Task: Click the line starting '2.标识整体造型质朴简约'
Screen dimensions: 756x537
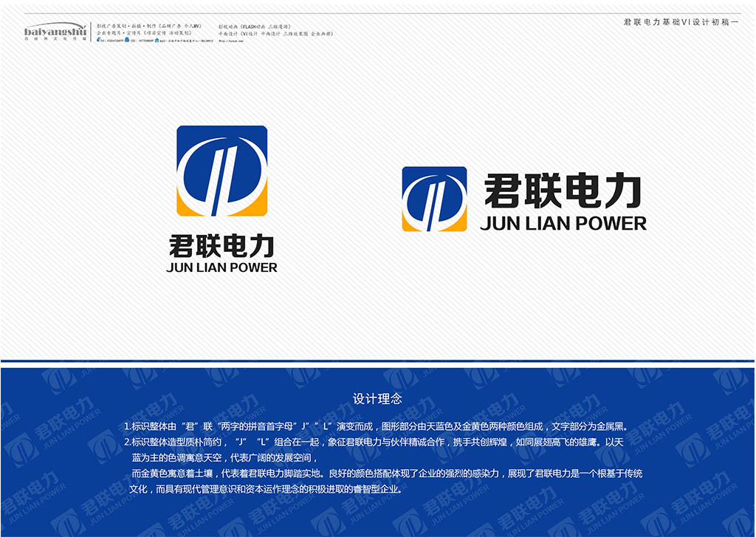Action: point(374,442)
